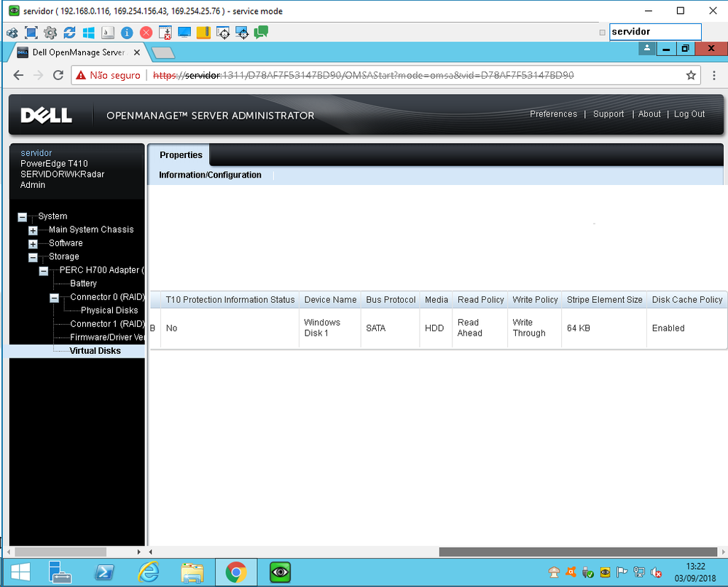Screen dimensions: 728x587
Task: Select Physical Disks tree item
Action: [109, 310]
